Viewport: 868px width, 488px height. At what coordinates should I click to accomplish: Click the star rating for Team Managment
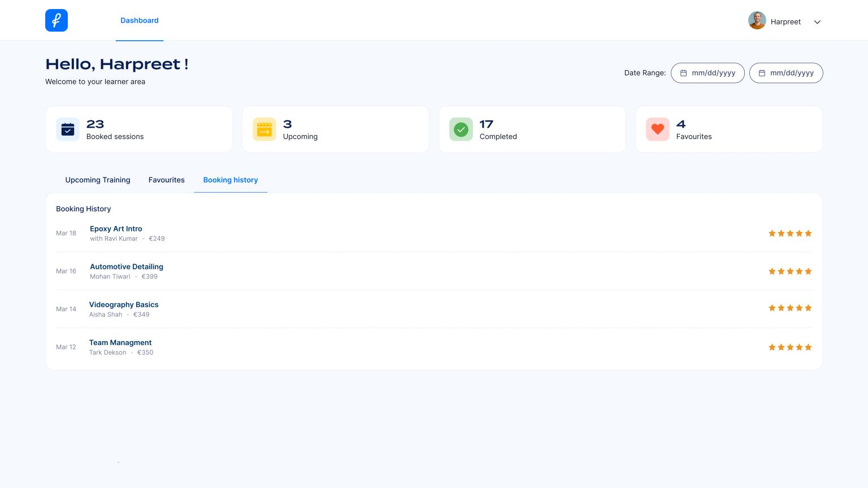(x=790, y=347)
